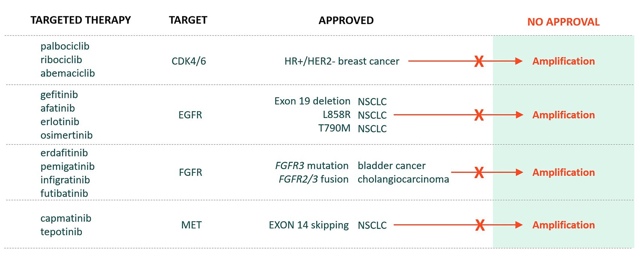Click the NO APPROVAL header in red

click(x=563, y=22)
